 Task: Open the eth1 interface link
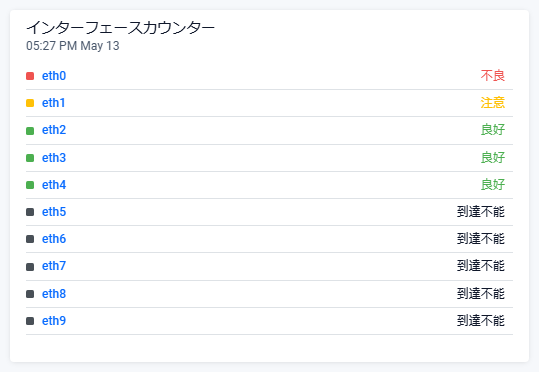54,103
